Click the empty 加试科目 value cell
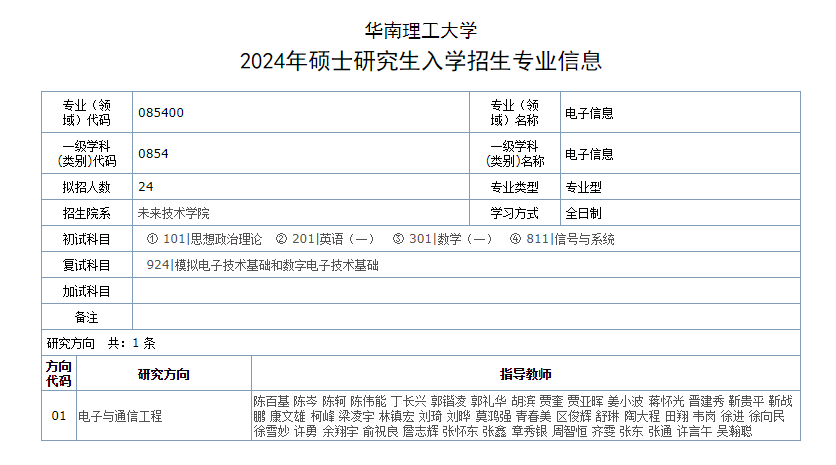Viewport: 836px width, 465px height. 467,291
